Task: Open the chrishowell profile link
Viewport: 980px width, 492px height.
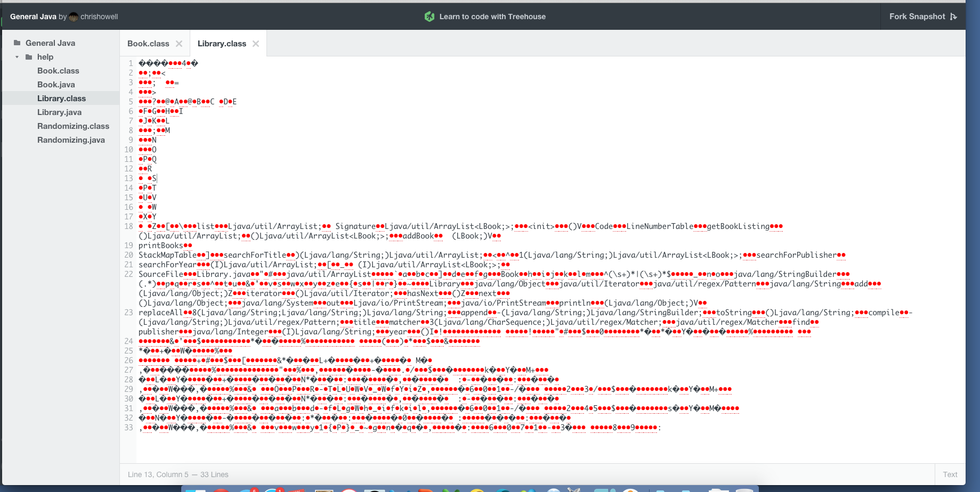Action: click(99, 17)
